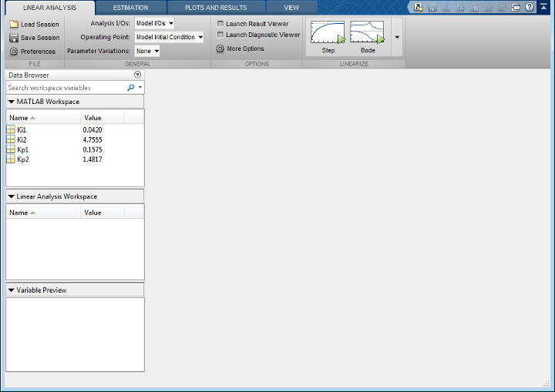Click the new shortcut icon in quick access bar
The height and width of the screenshot is (392, 555).
tap(419, 7)
